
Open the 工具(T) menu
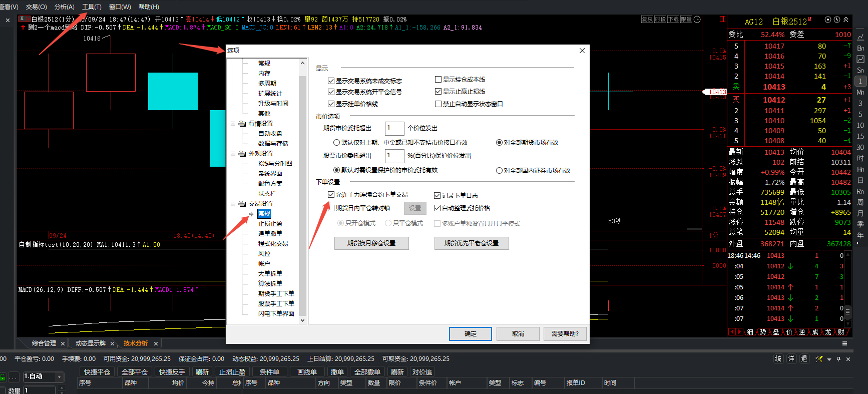pyautogui.click(x=92, y=7)
